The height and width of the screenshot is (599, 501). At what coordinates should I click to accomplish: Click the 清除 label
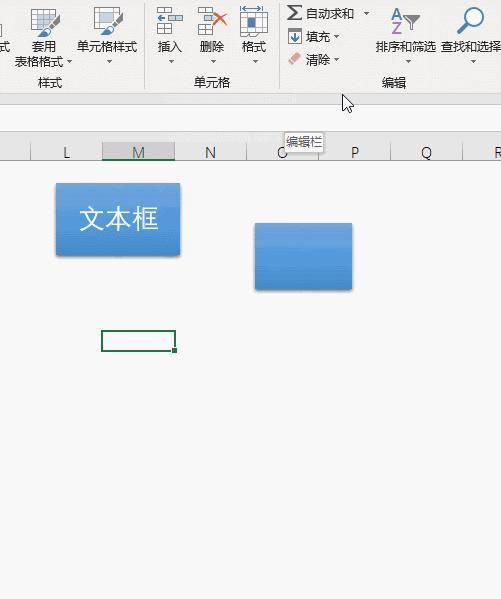pos(318,60)
